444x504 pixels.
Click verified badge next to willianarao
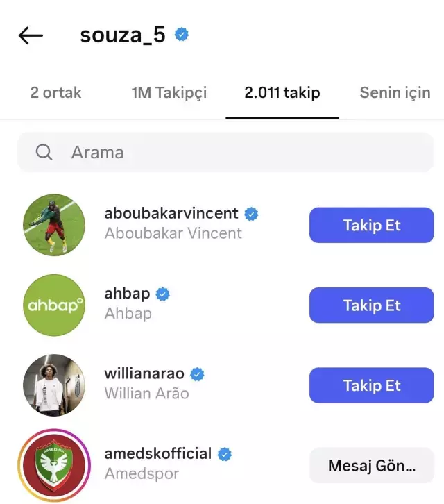pyautogui.click(x=197, y=374)
